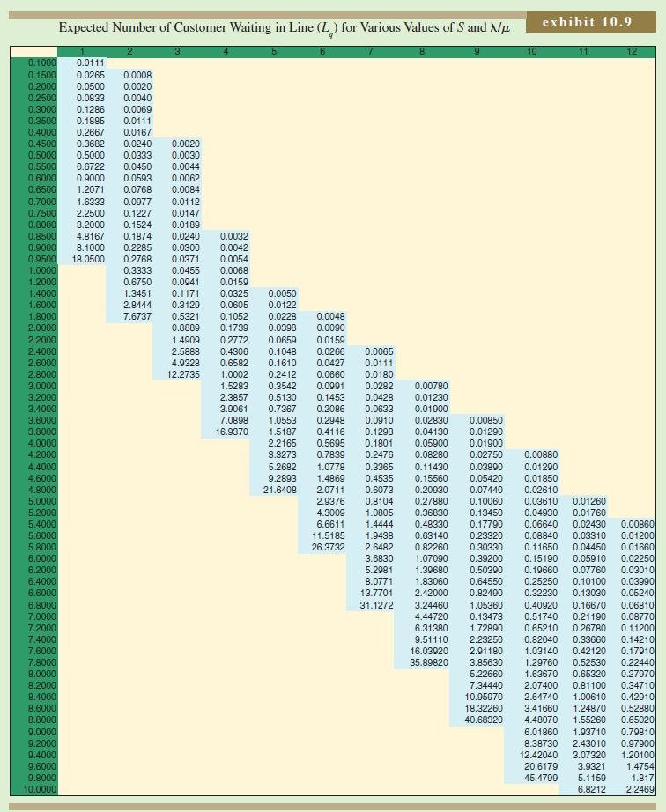Click the cell value "6.8212"
The image size is (666, 812).
592,790
